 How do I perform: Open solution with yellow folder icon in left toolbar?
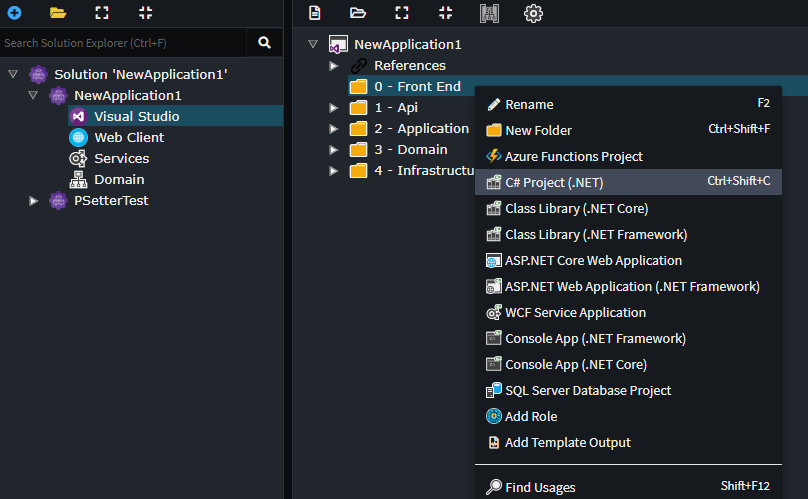tap(58, 13)
